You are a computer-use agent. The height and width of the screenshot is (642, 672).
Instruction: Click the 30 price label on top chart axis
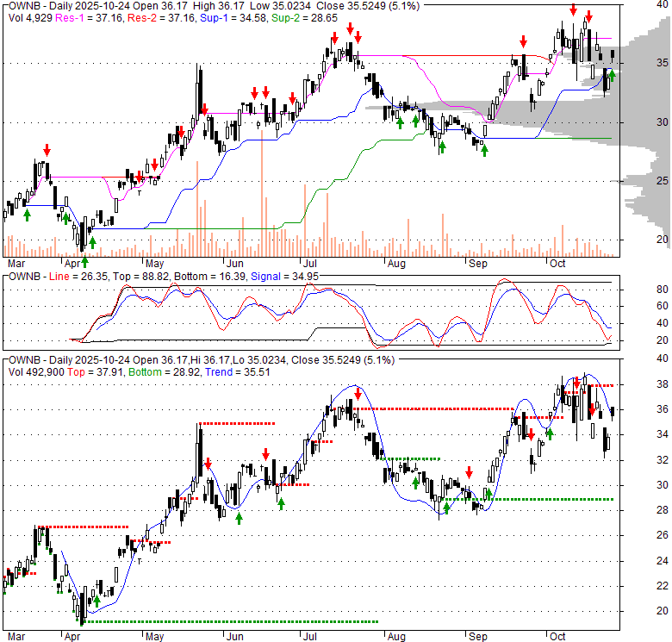[663, 122]
